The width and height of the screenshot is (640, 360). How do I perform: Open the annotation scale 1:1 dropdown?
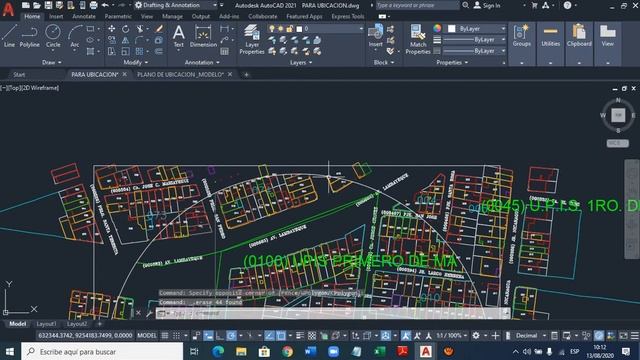click(451, 336)
